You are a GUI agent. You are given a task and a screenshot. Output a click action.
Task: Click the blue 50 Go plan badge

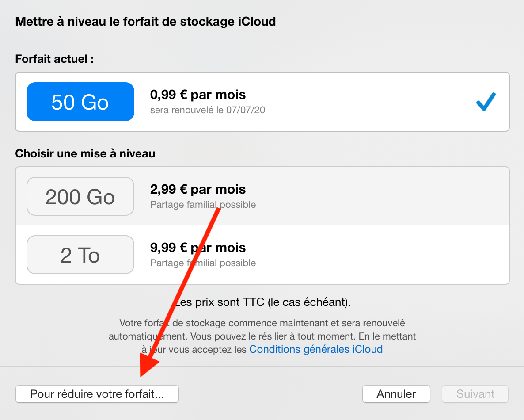80,102
